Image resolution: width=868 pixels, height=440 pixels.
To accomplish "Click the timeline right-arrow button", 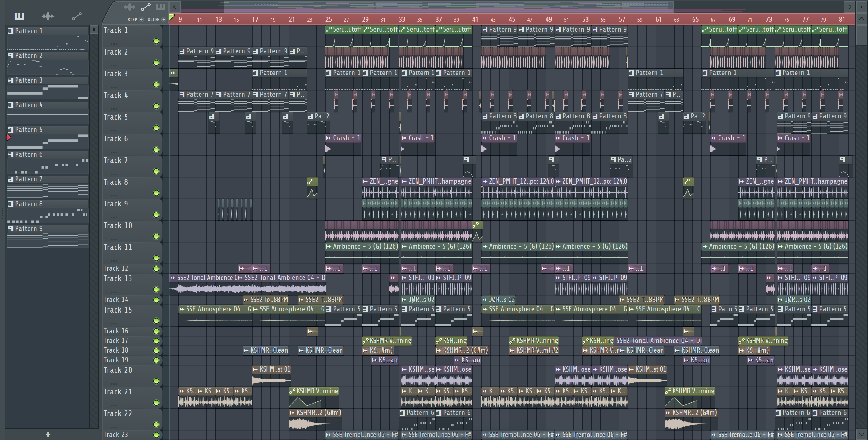I will [x=850, y=6].
